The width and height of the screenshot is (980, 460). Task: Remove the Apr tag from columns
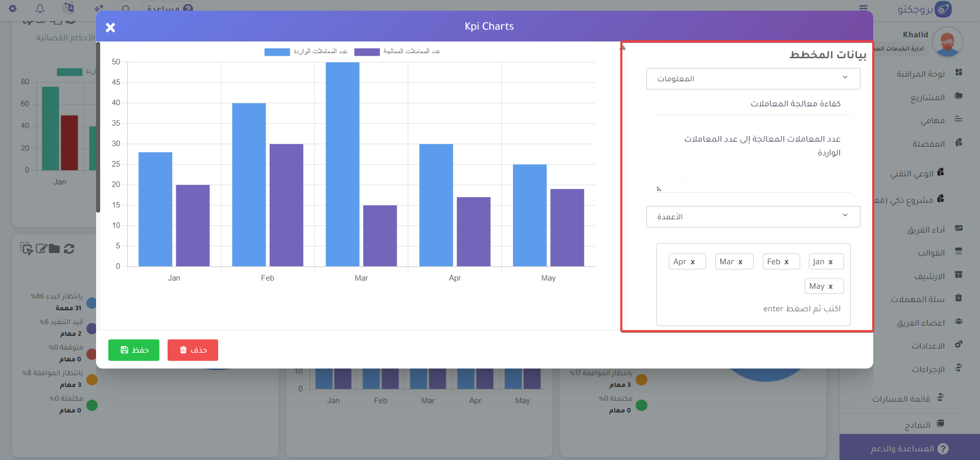pyautogui.click(x=693, y=262)
